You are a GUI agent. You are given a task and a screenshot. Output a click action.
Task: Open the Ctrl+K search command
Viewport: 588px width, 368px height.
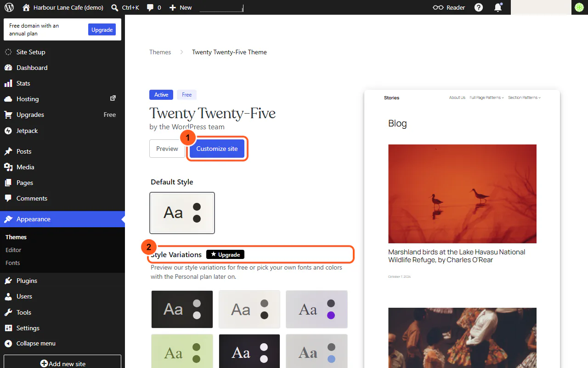point(125,7)
